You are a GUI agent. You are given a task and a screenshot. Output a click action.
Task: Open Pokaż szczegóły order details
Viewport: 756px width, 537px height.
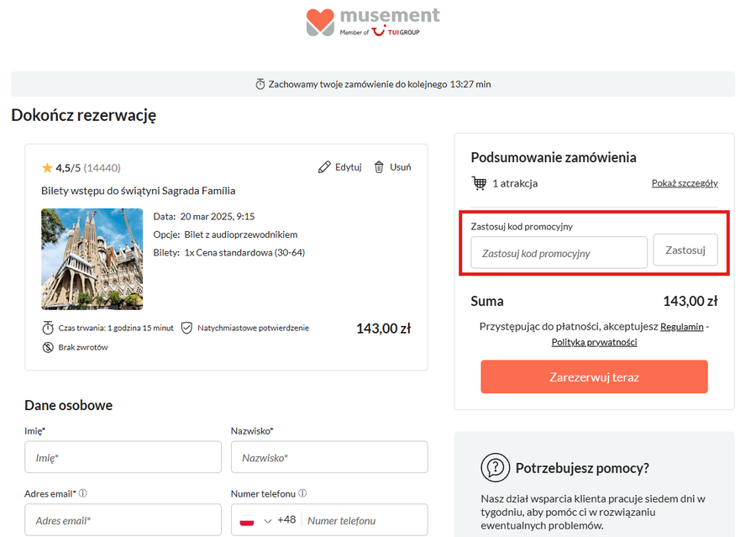click(x=685, y=183)
